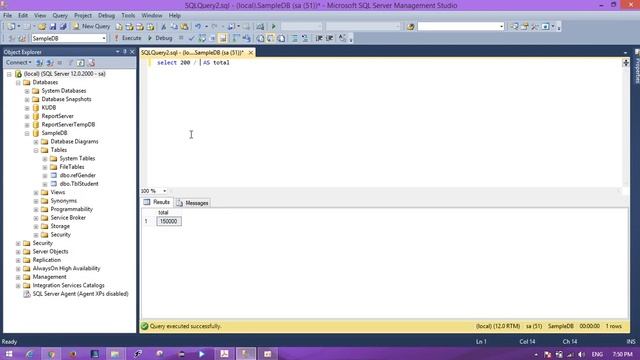The image size is (640, 360).
Task: Click the Cut scissors icon
Action: click(163, 27)
